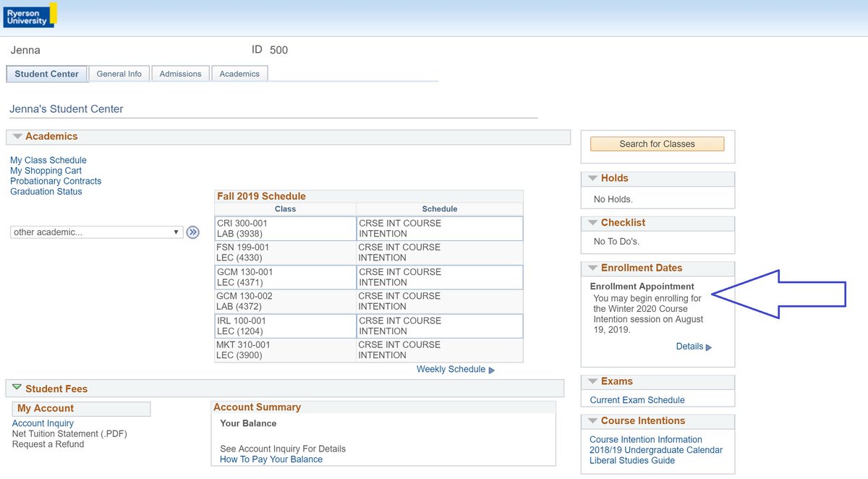Open Current Exam Schedule link
868x479 pixels.
coord(637,400)
